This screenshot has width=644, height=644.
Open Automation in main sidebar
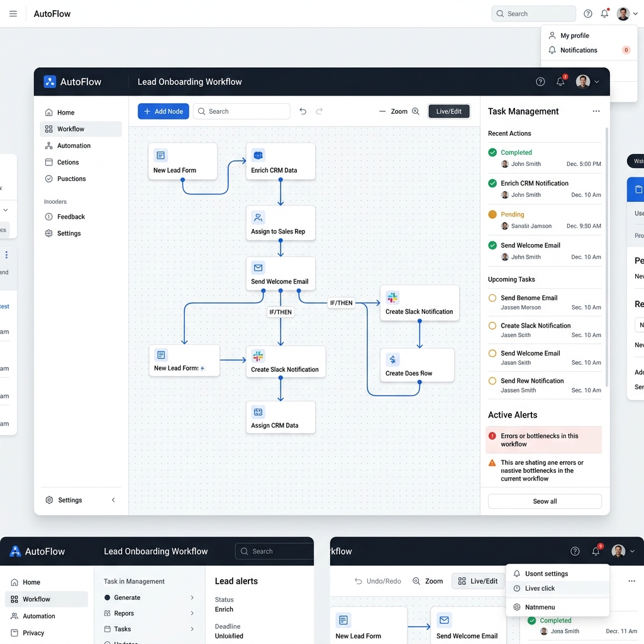(x=81, y=146)
